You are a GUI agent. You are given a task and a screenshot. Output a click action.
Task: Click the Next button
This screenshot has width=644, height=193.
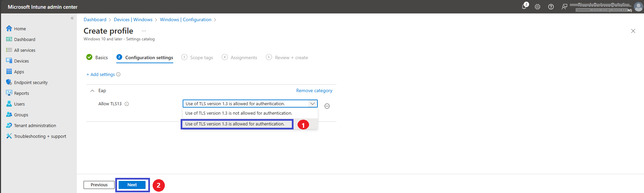pyautogui.click(x=132, y=185)
